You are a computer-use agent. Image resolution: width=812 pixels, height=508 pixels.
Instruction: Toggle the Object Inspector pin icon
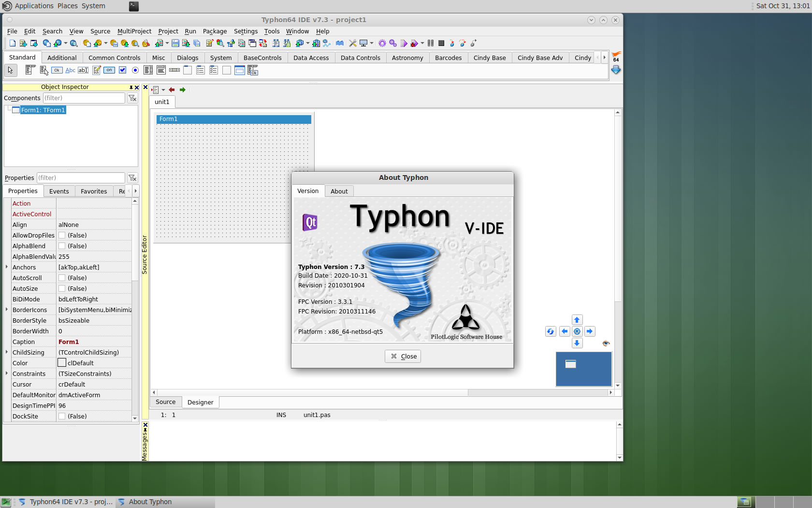[x=131, y=88]
